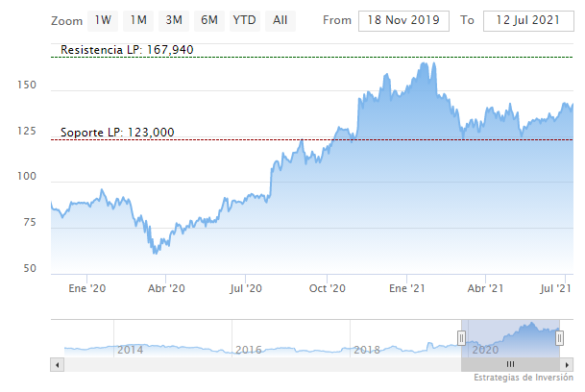585x392 pixels.
Task: Click the navigator left range handle
Action: [x=461, y=337]
